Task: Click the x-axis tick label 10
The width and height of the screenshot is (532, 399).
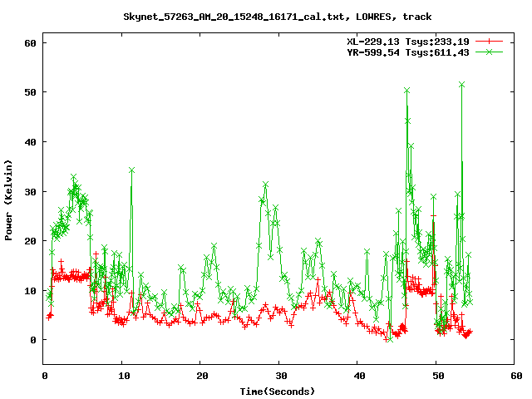Action: tap(124, 376)
